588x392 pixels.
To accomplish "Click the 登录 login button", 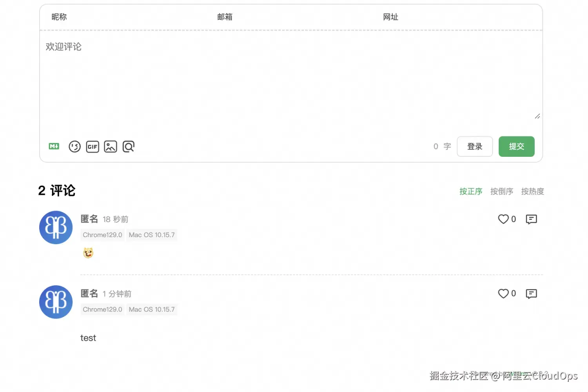I will pyautogui.click(x=475, y=146).
